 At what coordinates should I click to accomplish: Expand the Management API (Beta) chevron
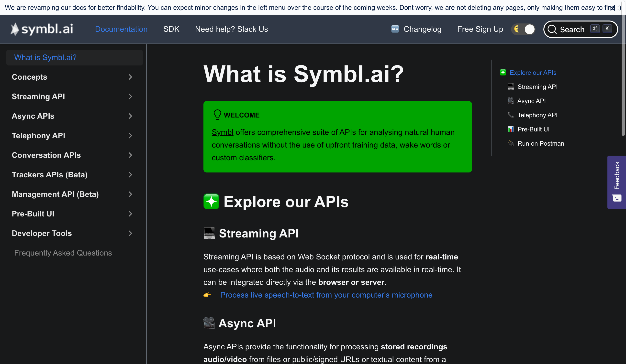click(x=130, y=194)
